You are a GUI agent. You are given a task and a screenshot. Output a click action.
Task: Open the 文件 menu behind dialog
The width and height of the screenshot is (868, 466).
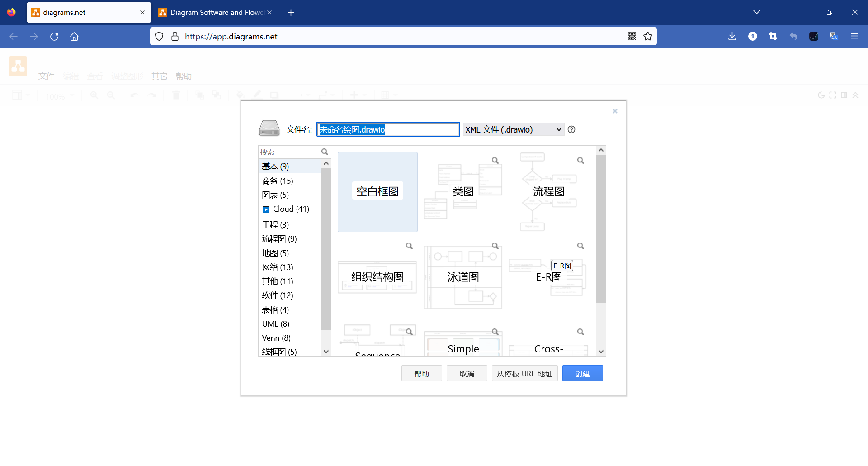[46, 76]
